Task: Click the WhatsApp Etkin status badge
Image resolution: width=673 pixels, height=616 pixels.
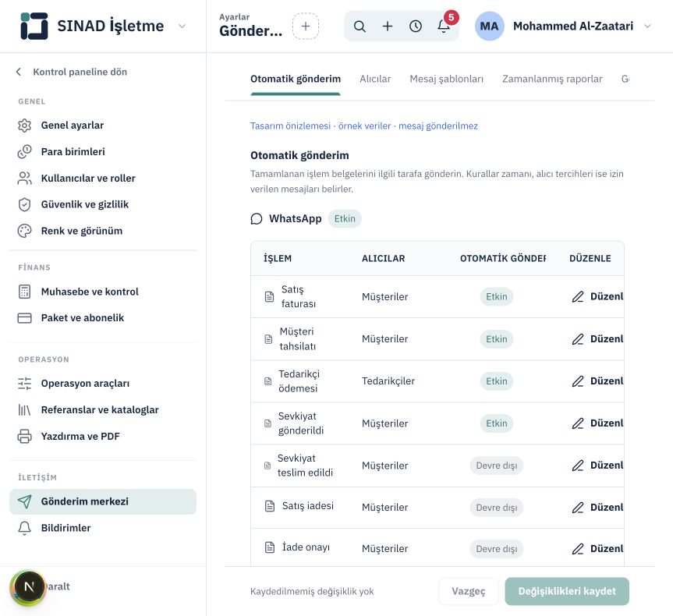Action: pos(345,219)
